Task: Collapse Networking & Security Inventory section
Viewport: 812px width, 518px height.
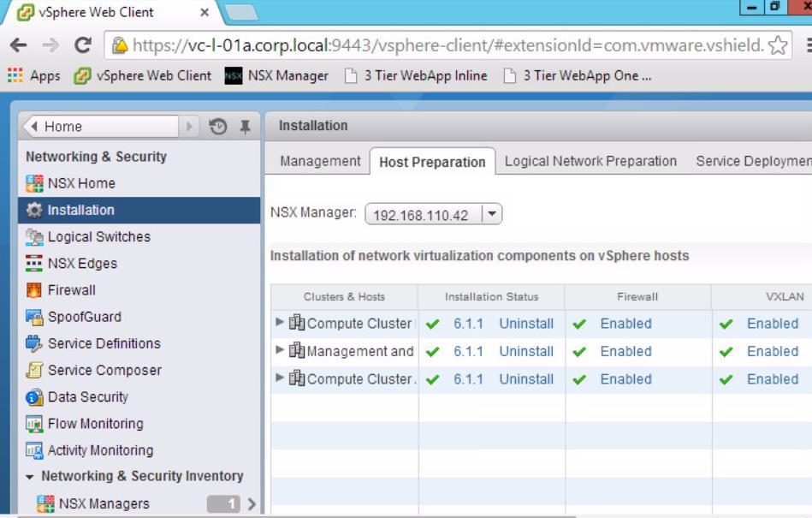Action: click(x=29, y=477)
